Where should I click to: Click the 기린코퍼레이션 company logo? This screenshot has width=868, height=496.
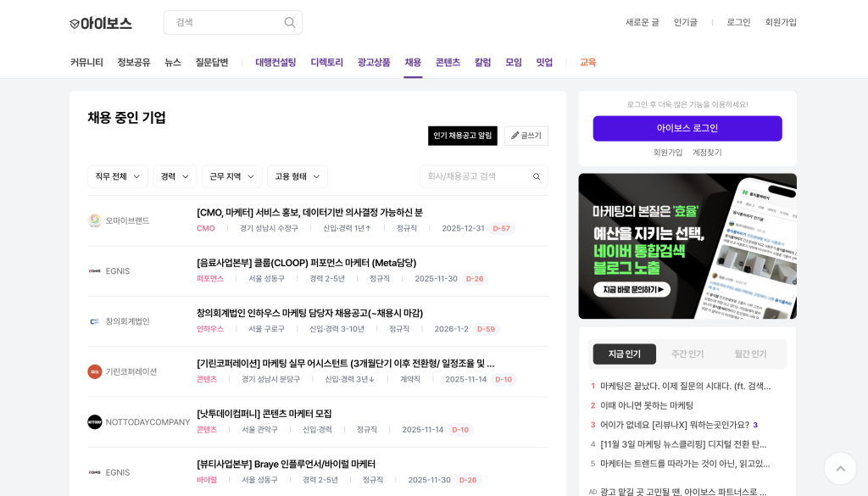point(94,371)
